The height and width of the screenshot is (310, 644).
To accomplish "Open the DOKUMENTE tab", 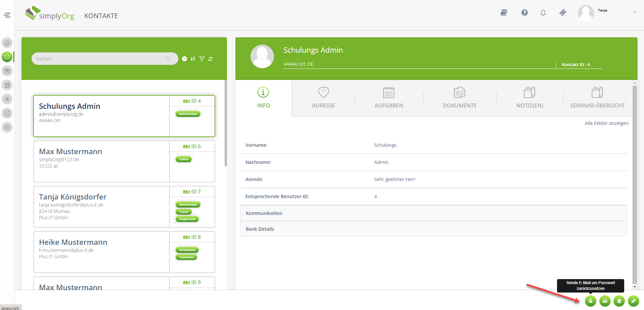I will 459,98.
